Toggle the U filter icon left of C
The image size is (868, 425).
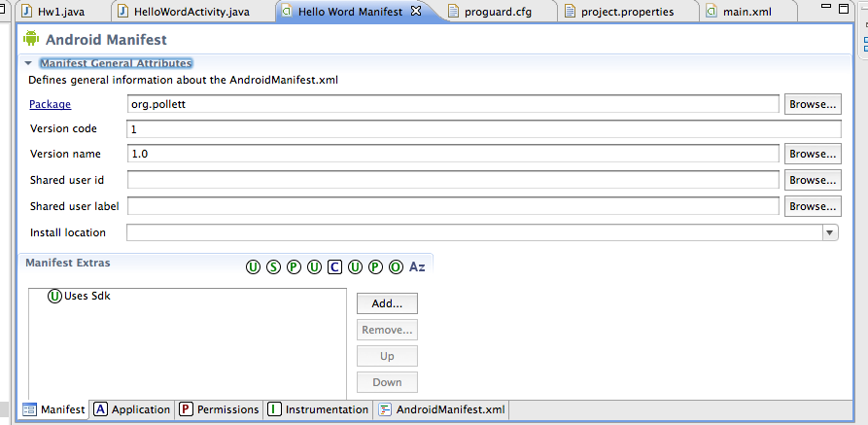coord(314,267)
